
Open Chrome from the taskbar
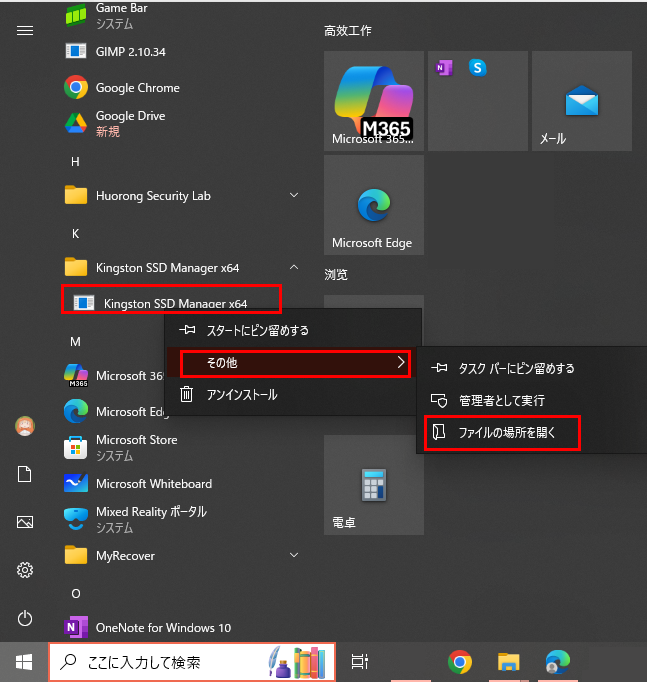pos(460,662)
